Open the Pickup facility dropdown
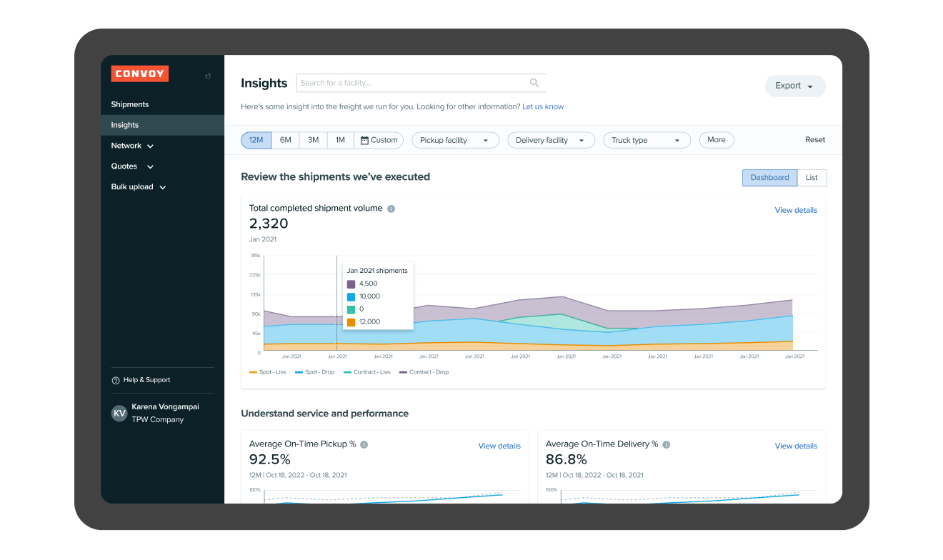 (x=455, y=140)
